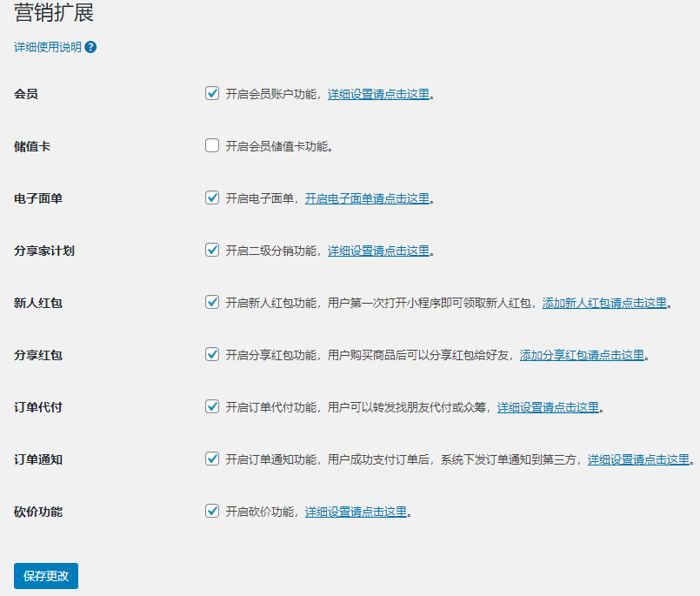Open 订单代付 detailed settings link

(548, 407)
